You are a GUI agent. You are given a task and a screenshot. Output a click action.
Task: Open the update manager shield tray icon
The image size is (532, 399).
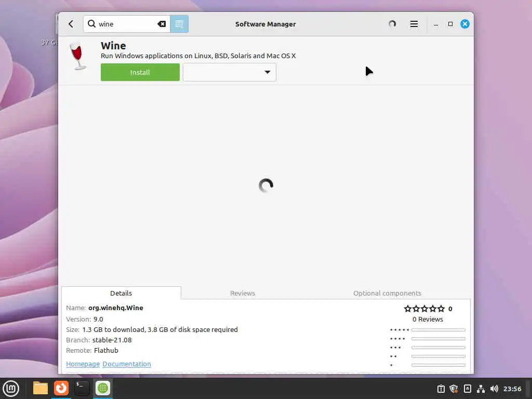coord(454,389)
